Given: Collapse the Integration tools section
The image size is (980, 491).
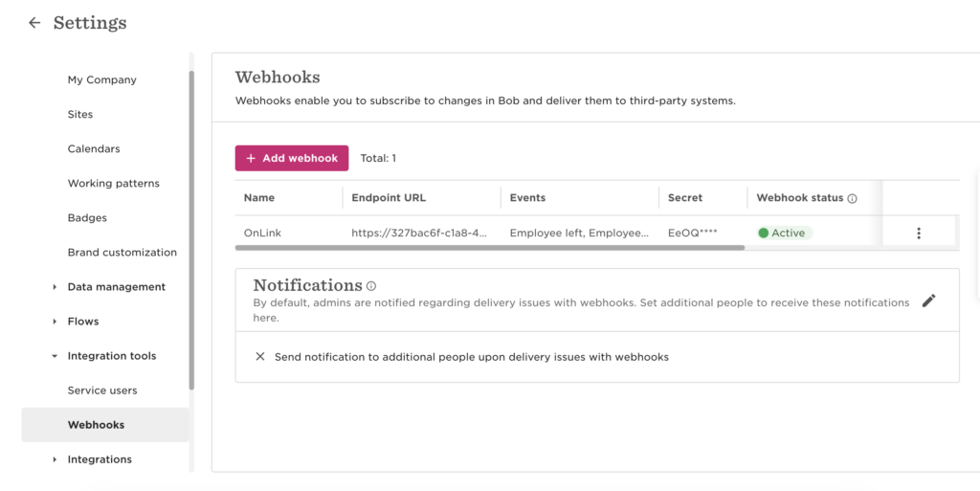Looking at the screenshot, I should pyautogui.click(x=55, y=356).
